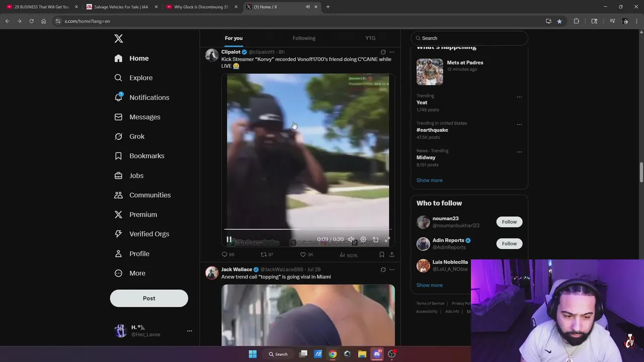Seek within the Clipalot video progress bar

click(x=307, y=229)
